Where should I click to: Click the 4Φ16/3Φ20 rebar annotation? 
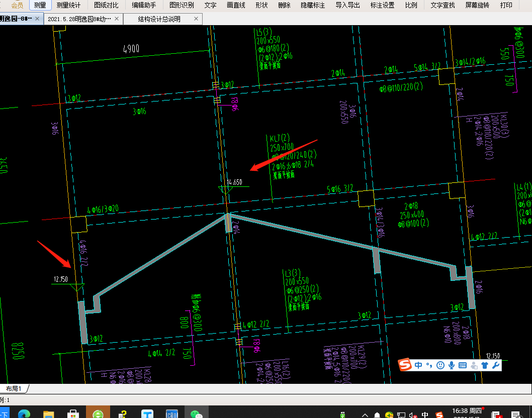click(x=103, y=209)
